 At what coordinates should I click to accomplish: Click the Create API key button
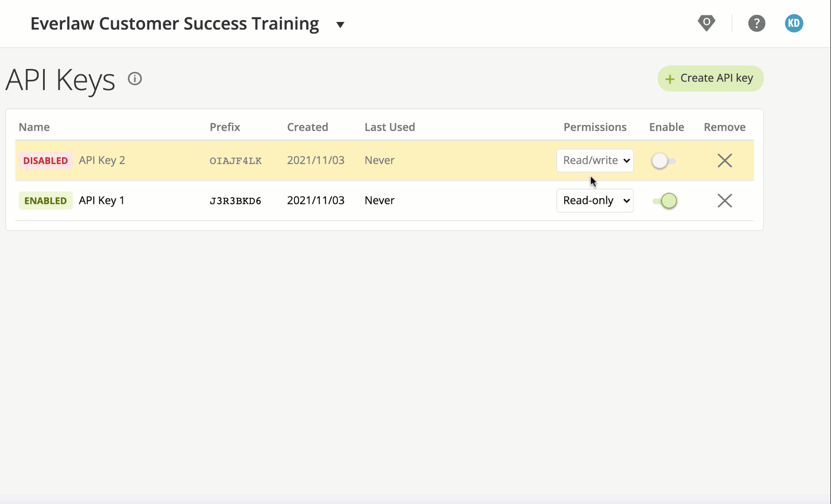[710, 78]
